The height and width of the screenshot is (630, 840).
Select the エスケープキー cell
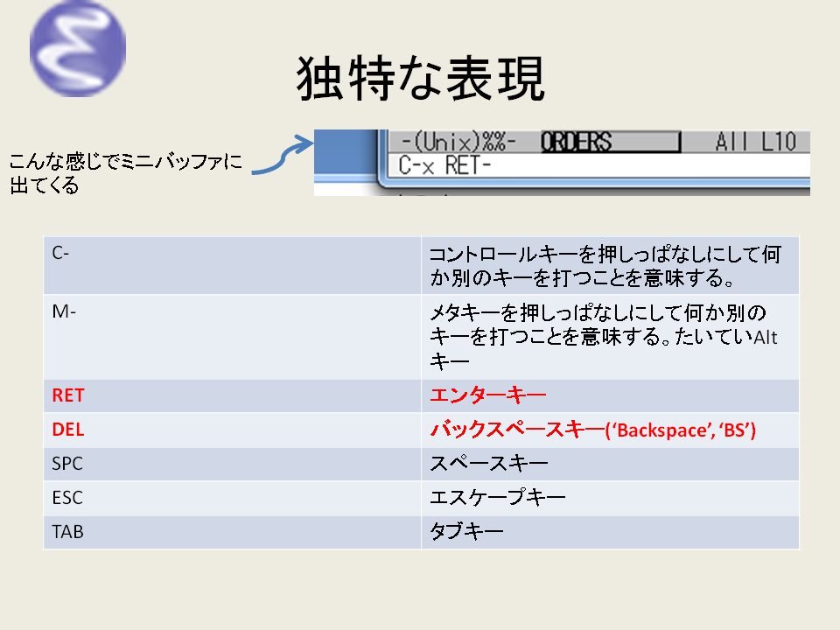610,498
